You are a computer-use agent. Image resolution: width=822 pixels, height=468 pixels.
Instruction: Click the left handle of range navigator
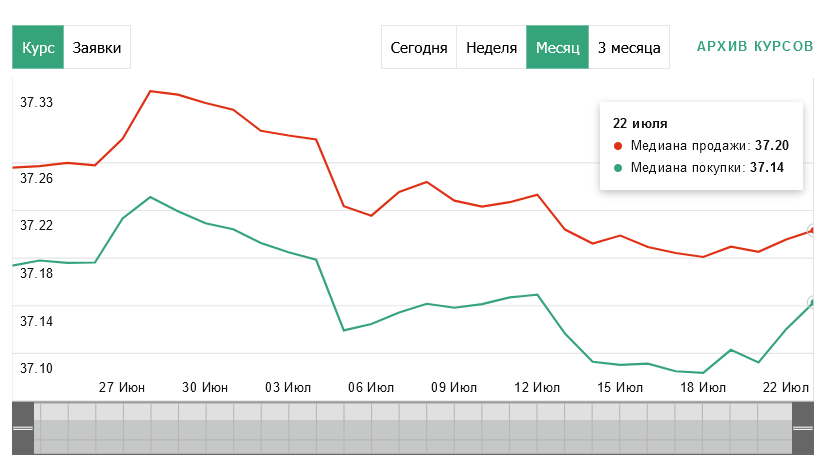22,427
